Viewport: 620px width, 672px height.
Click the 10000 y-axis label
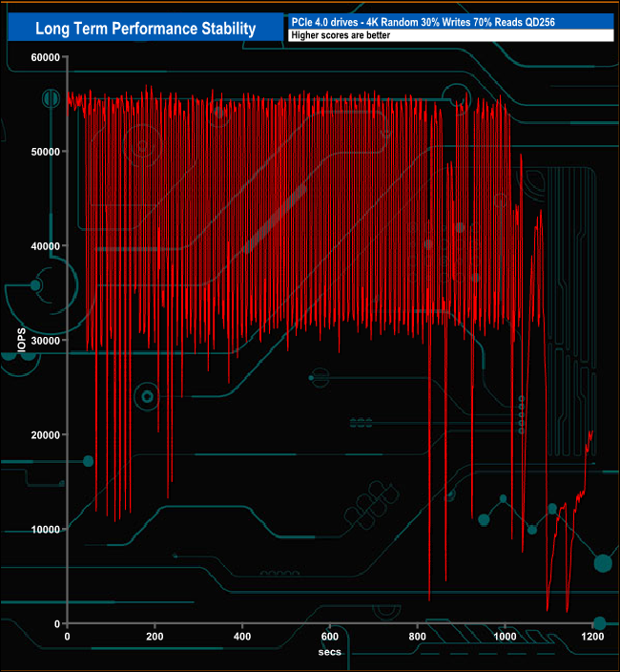pos(46,530)
